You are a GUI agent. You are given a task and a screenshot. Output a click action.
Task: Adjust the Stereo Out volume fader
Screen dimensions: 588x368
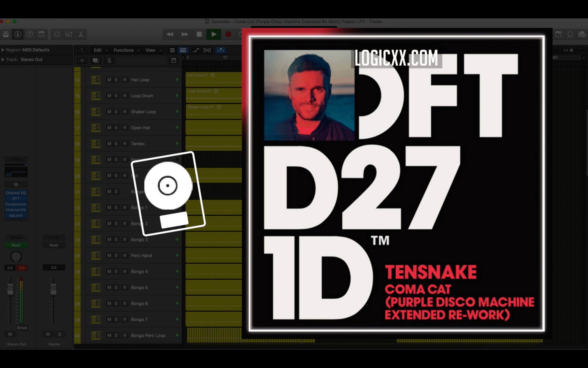pyautogui.click(x=10, y=289)
